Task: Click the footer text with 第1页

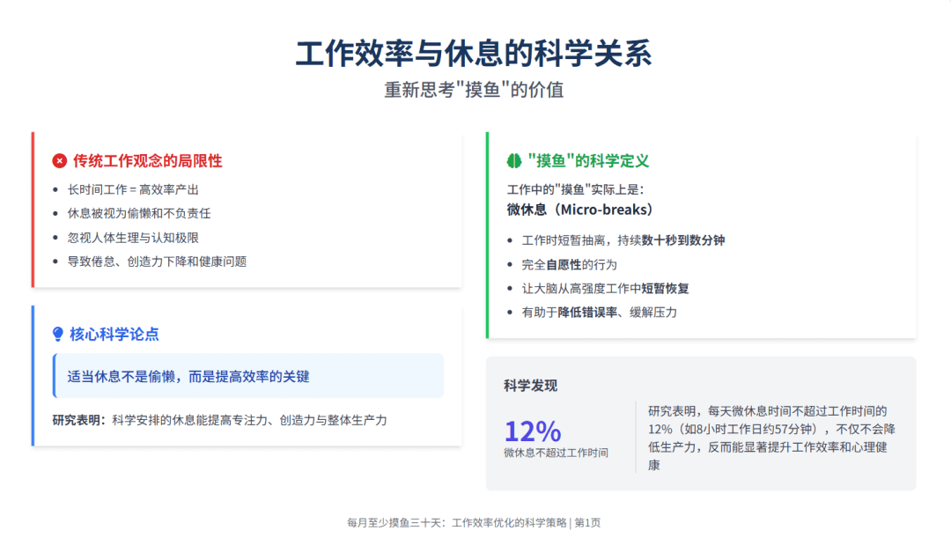Action: [474, 522]
